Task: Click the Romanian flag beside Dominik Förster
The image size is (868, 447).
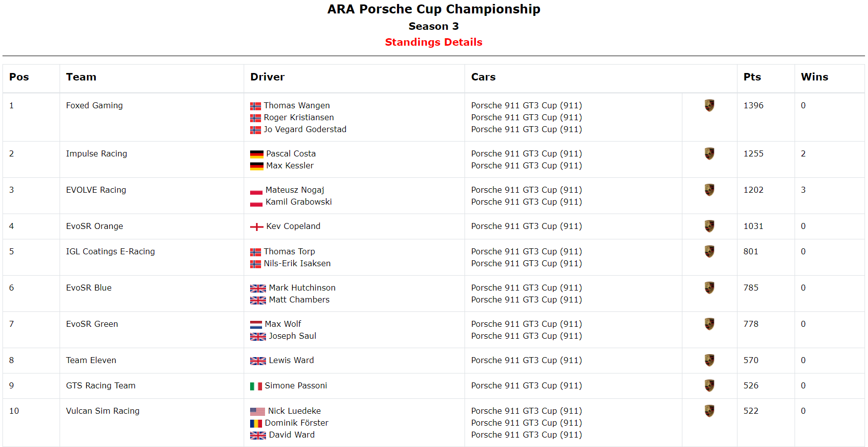Action: [x=256, y=424]
